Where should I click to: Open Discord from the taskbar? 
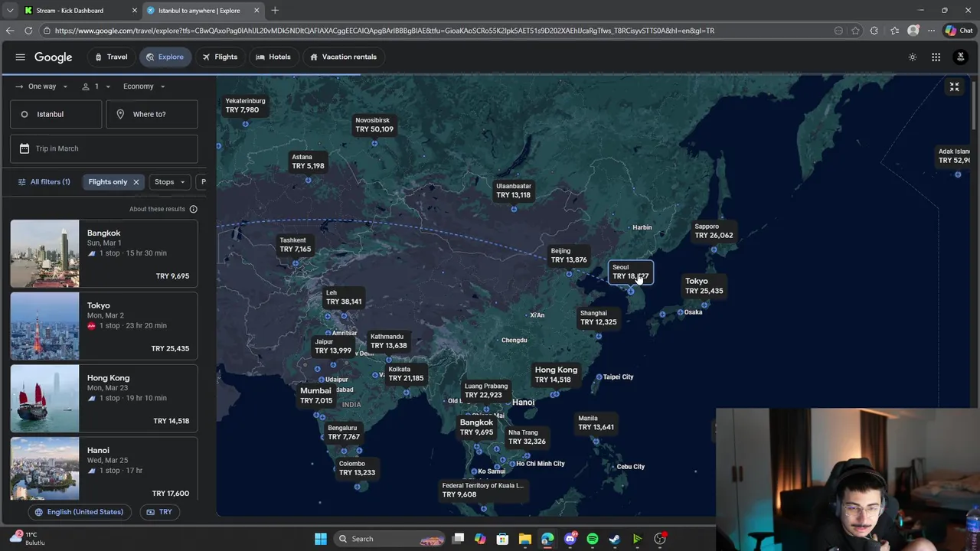[x=570, y=539]
